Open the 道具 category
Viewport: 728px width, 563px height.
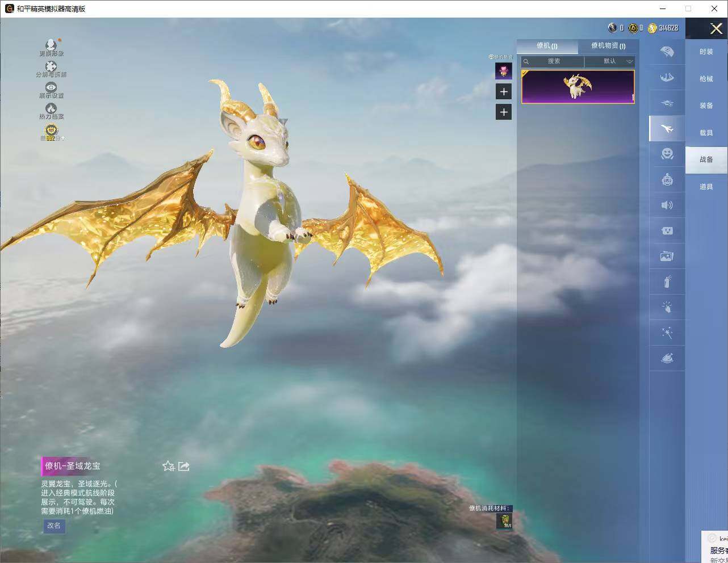pos(706,187)
